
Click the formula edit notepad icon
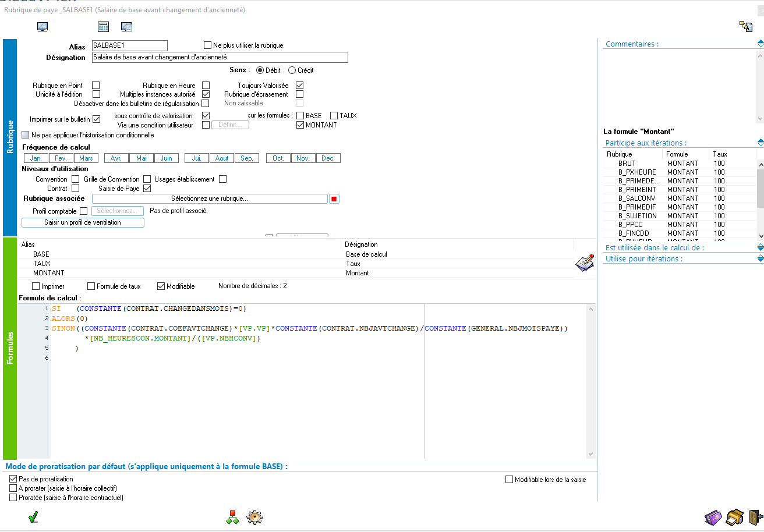pyautogui.click(x=585, y=263)
